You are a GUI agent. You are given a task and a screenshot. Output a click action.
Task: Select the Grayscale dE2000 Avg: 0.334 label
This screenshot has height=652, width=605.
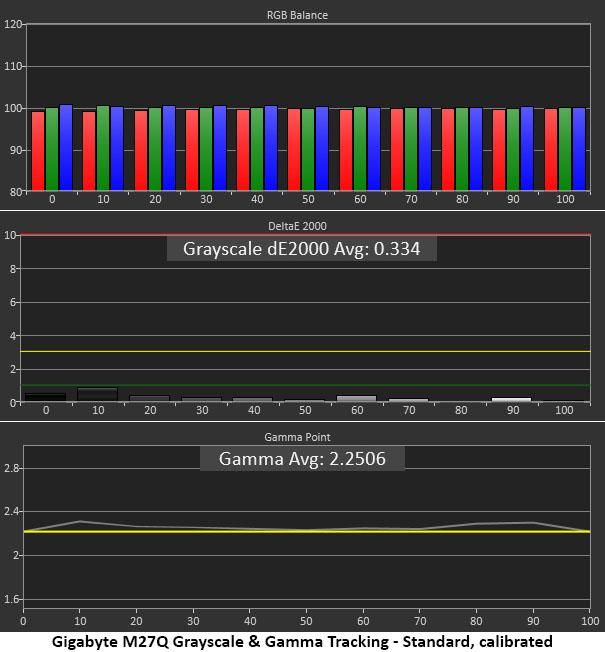301,249
